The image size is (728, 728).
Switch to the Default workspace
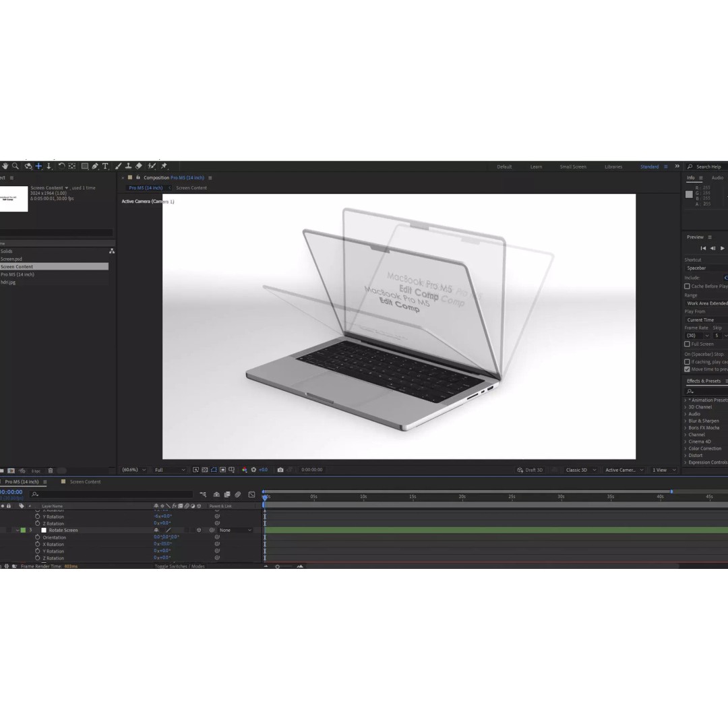coord(504,166)
